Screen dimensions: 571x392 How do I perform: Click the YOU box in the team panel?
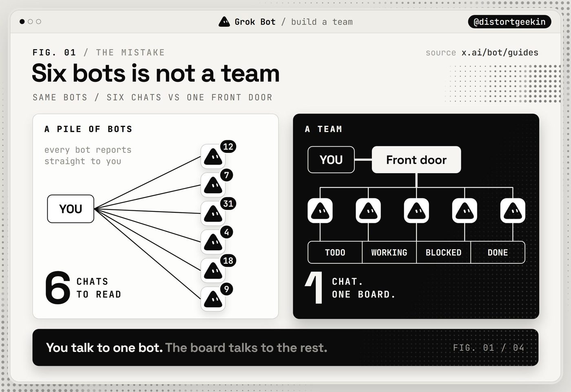point(331,160)
